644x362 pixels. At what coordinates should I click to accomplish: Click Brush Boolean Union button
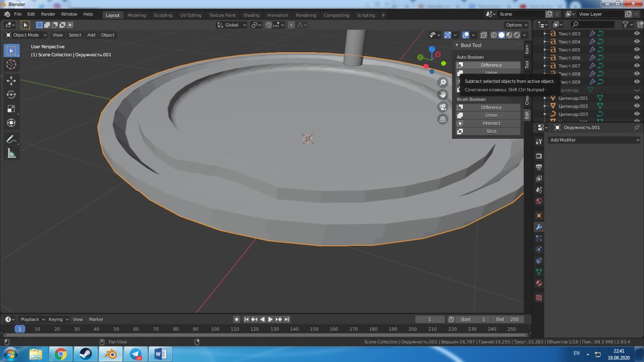tap(488, 115)
